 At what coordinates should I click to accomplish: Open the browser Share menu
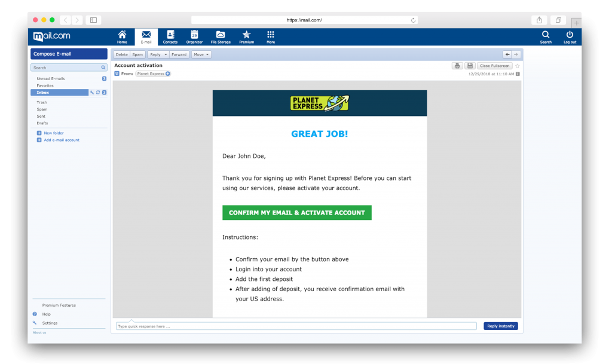[x=539, y=20]
